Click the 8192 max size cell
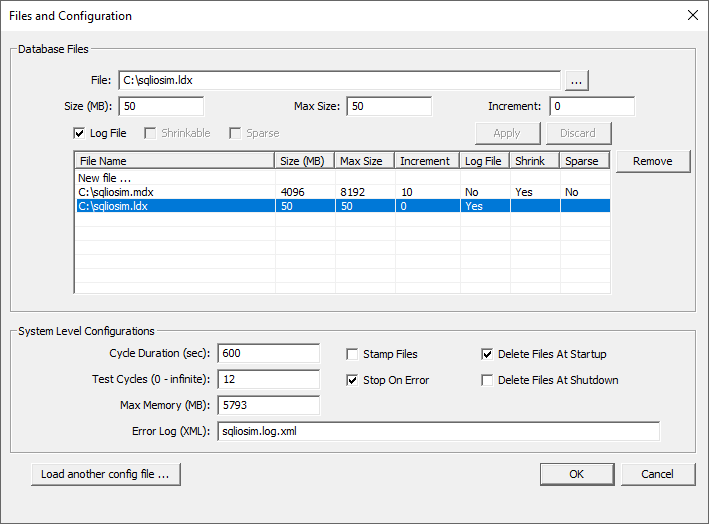The width and height of the screenshot is (709, 524). [x=365, y=192]
